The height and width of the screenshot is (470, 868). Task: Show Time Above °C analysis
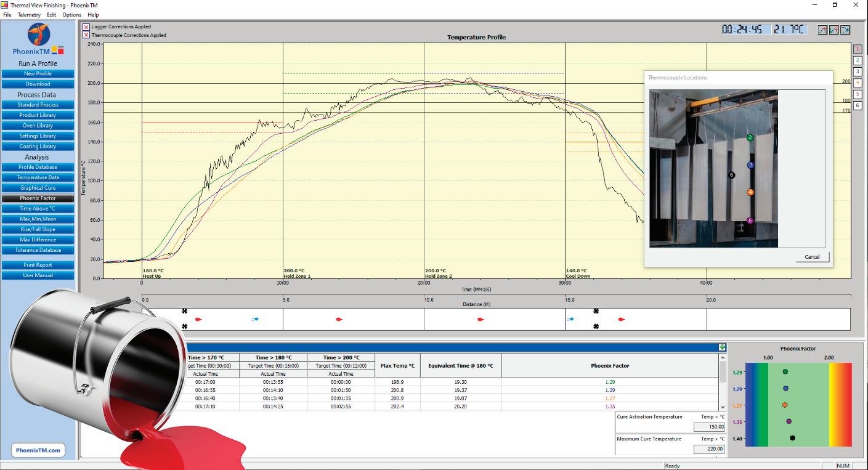coord(38,209)
